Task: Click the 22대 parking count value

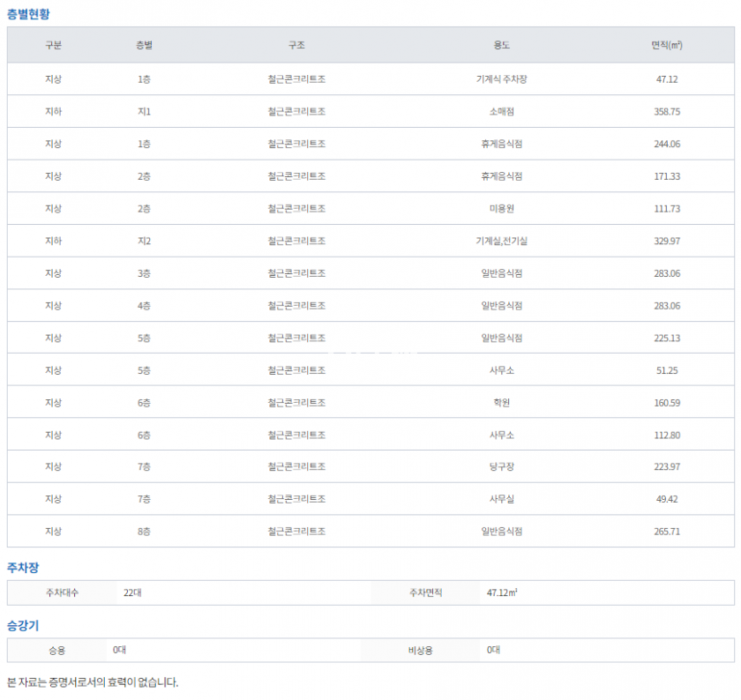Action: [x=132, y=593]
